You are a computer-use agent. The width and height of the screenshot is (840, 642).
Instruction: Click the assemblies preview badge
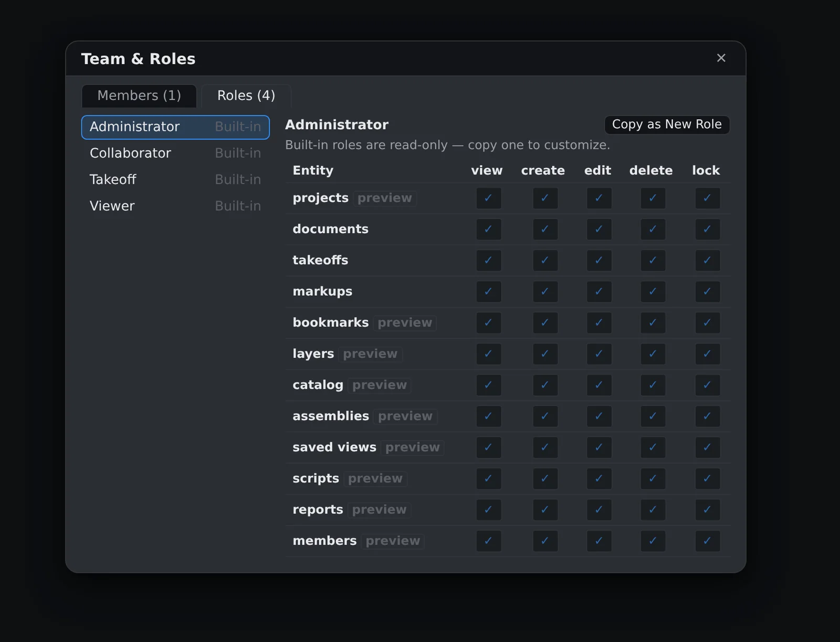point(405,416)
